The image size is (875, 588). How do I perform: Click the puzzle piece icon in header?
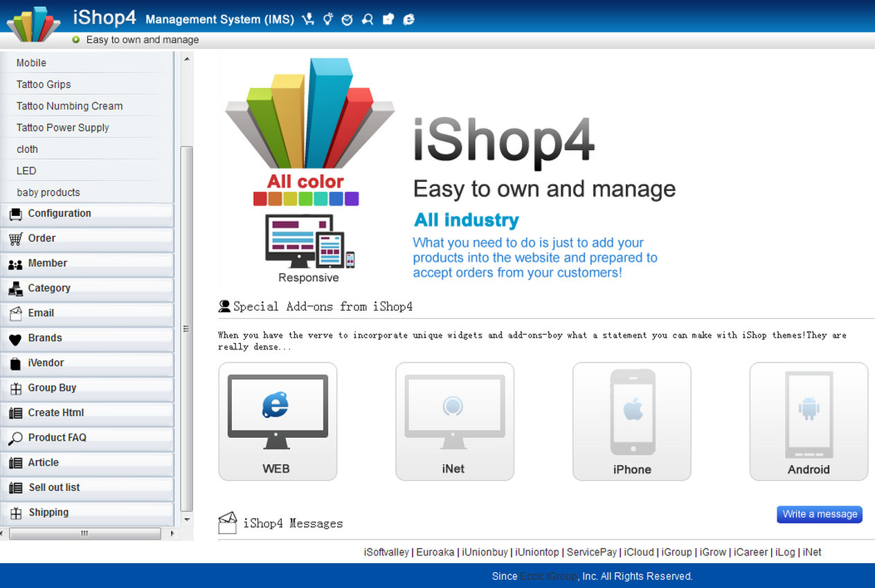388,19
